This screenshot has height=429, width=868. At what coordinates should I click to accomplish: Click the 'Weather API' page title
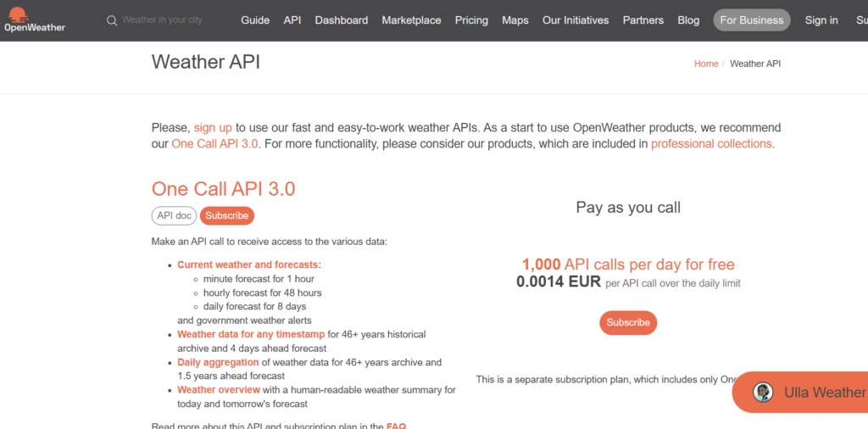206,62
